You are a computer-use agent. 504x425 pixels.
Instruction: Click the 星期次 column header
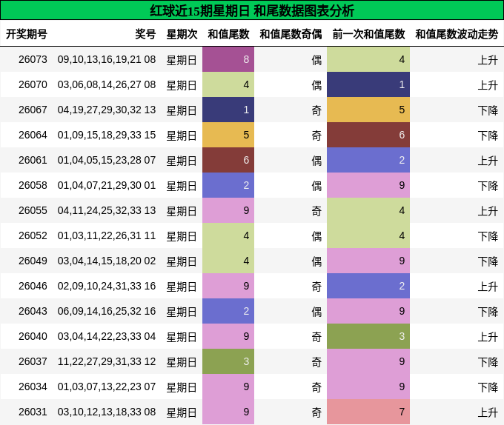pyautogui.click(x=182, y=34)
